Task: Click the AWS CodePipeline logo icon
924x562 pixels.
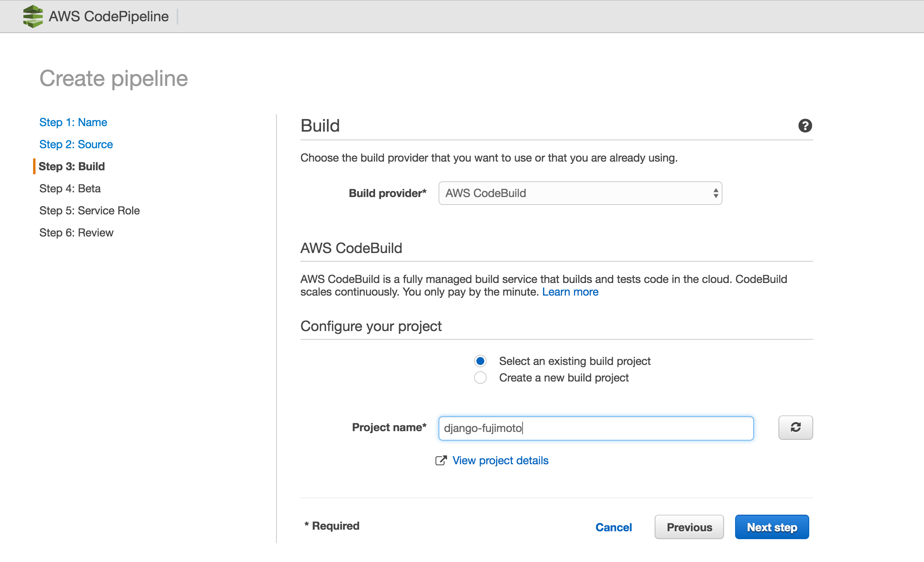Action: [x=32, y=16]
